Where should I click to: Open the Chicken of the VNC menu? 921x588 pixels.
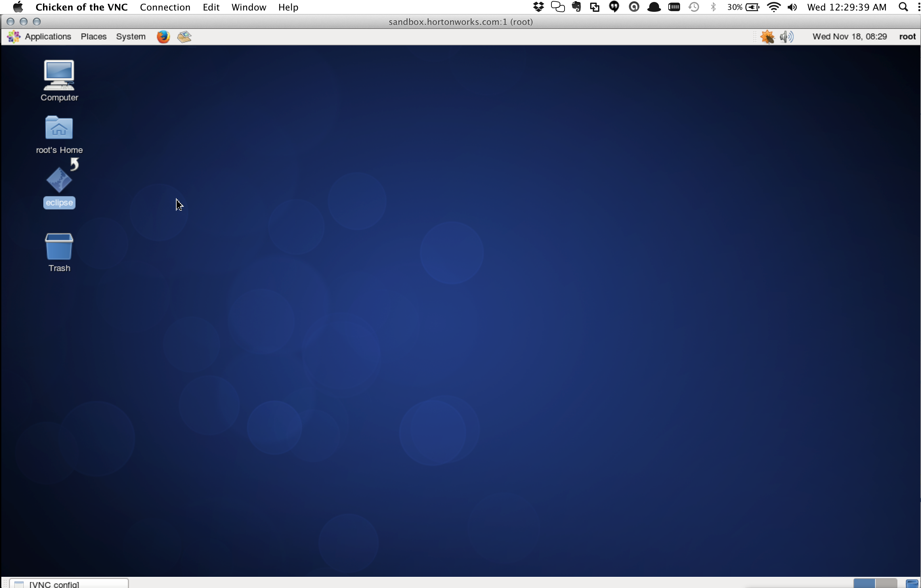pyautogui.click(x=81, y=7)
